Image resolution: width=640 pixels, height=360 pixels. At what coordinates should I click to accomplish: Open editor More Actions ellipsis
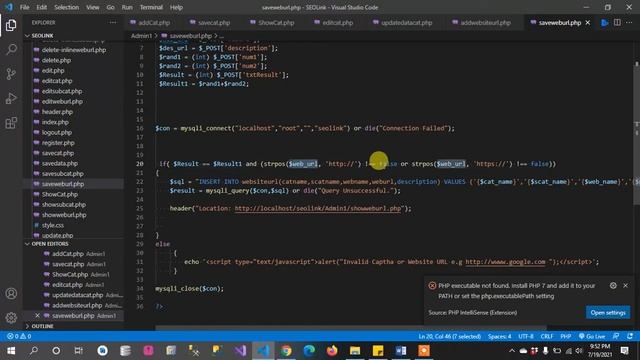tap(629, 23)
